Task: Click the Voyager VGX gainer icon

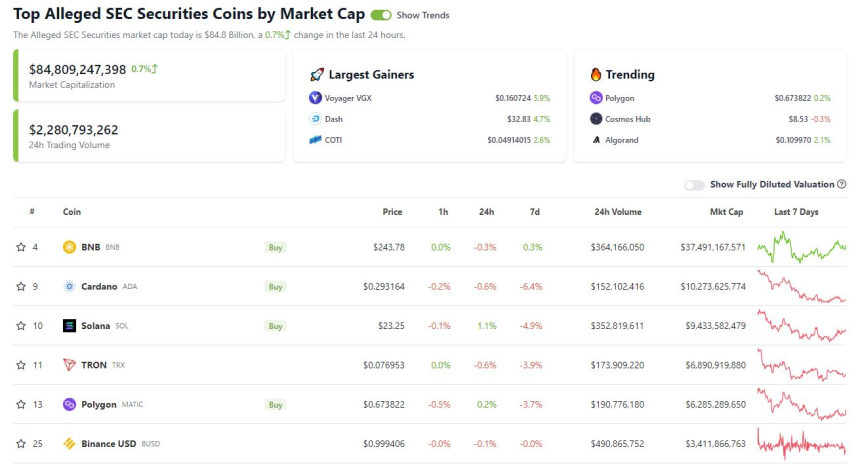Action: tap(316, 98)
